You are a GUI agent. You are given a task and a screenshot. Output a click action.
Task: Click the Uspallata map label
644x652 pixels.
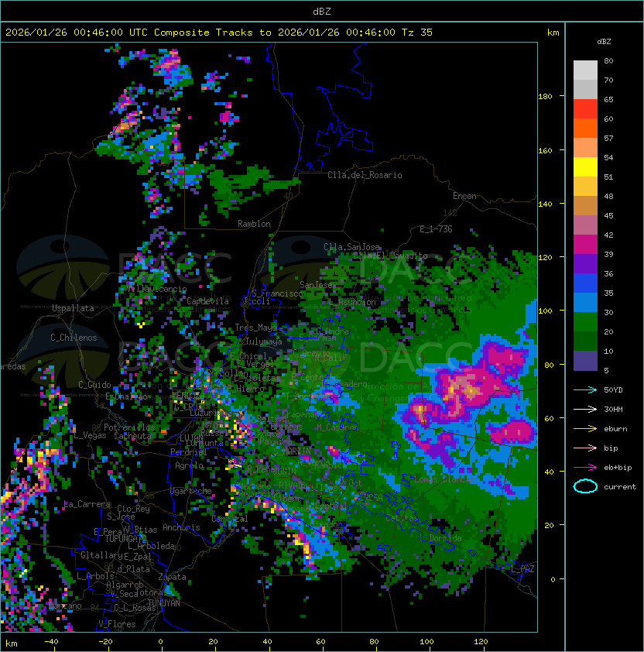coord(73,308)
